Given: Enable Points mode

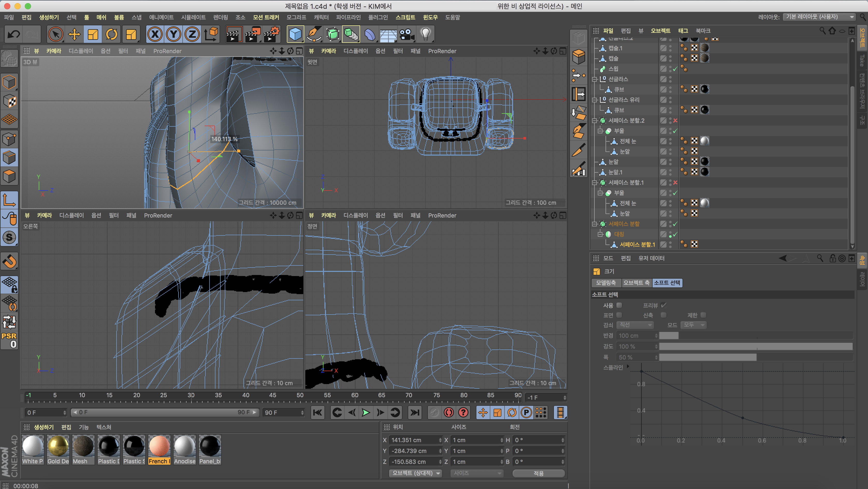Looking at the screenshot, I should click(x=10, y=139).
